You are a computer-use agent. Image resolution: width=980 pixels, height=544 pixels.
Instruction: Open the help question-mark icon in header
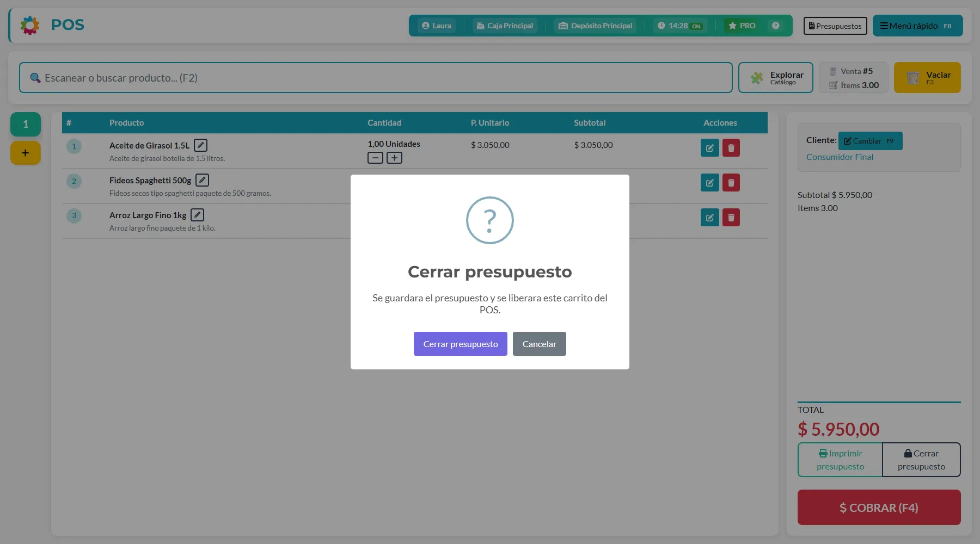click(x=776, y=26)
